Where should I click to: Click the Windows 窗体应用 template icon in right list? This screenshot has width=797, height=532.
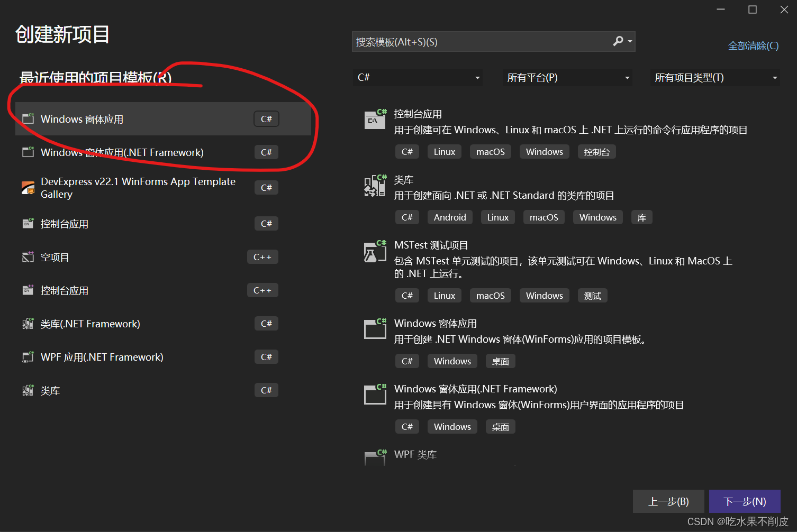tap(375, 328)
